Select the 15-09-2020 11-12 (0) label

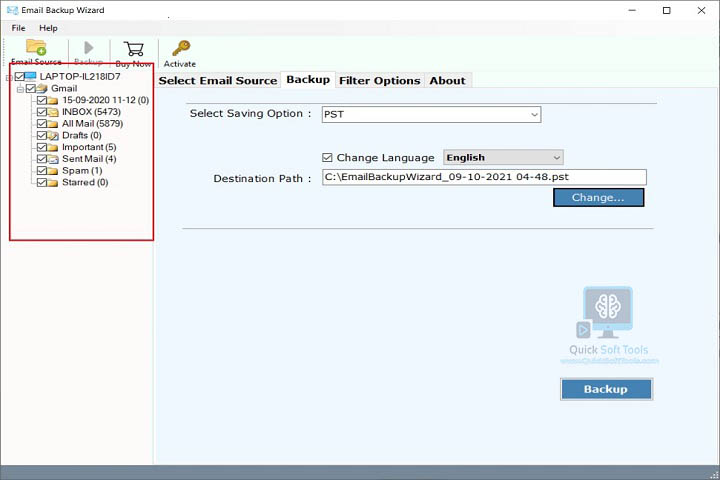click(x=106, y=100)
